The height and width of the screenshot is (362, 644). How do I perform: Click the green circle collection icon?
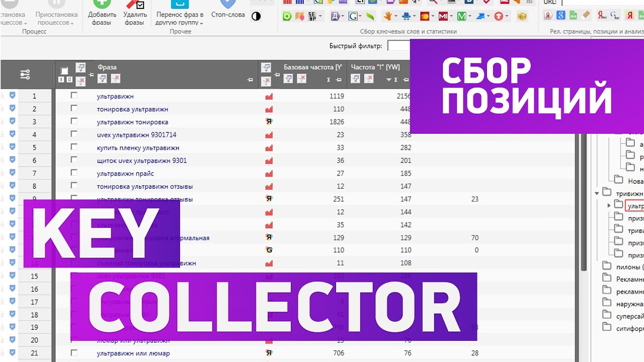pos(287,16)
